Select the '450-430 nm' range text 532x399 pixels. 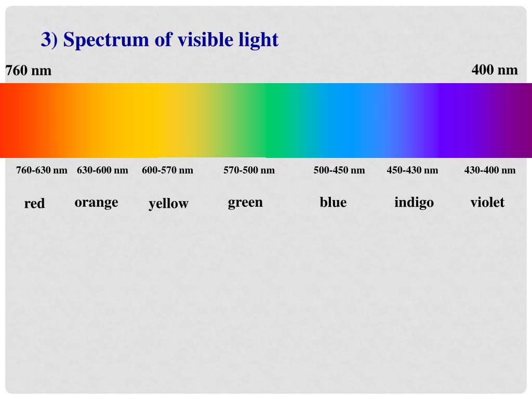coord(413,170)
